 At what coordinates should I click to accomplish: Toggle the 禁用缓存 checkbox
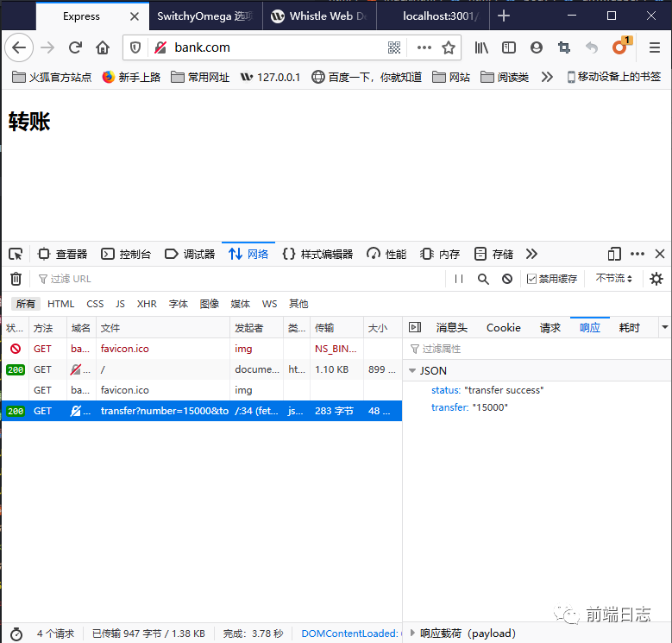531,279
